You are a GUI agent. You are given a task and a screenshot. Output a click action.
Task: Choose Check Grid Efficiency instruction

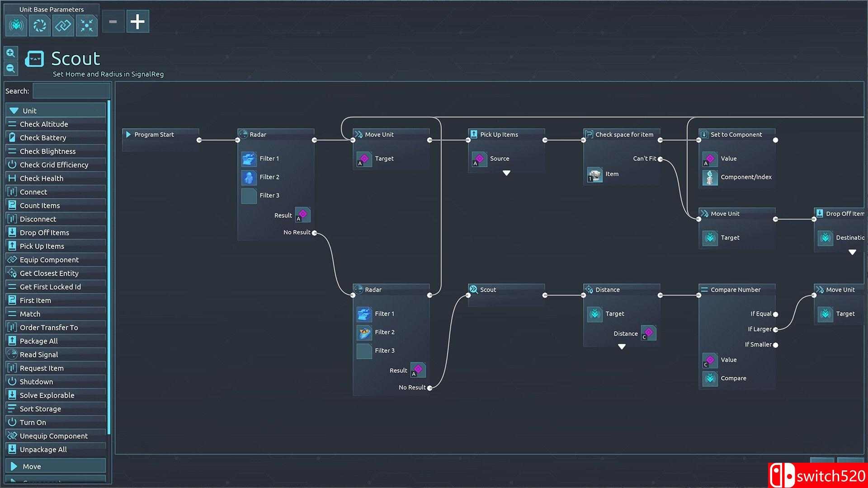click(56, 164)
